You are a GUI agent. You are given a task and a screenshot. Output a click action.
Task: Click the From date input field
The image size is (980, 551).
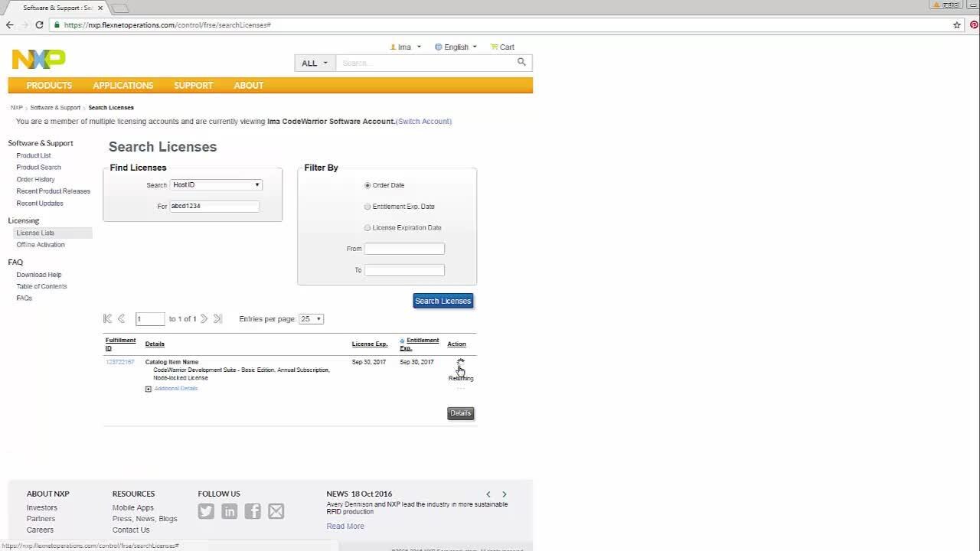tap(404, 249)
